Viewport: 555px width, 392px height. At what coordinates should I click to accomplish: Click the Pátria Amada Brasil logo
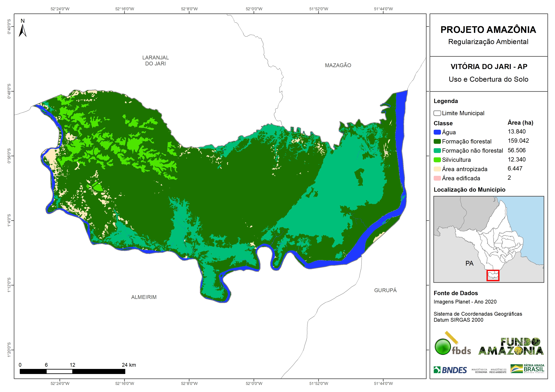[x=527, y=369]
